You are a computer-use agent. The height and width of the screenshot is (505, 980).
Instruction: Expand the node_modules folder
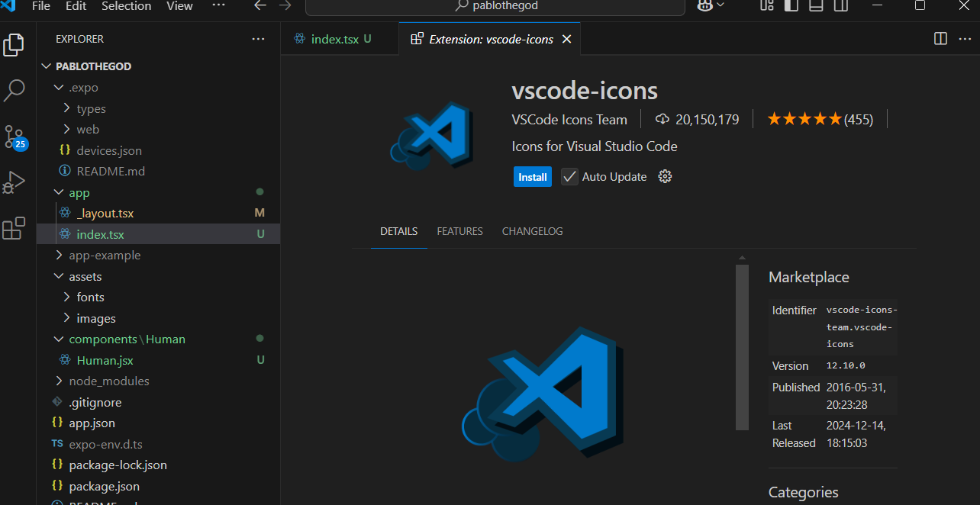(59, 381)
